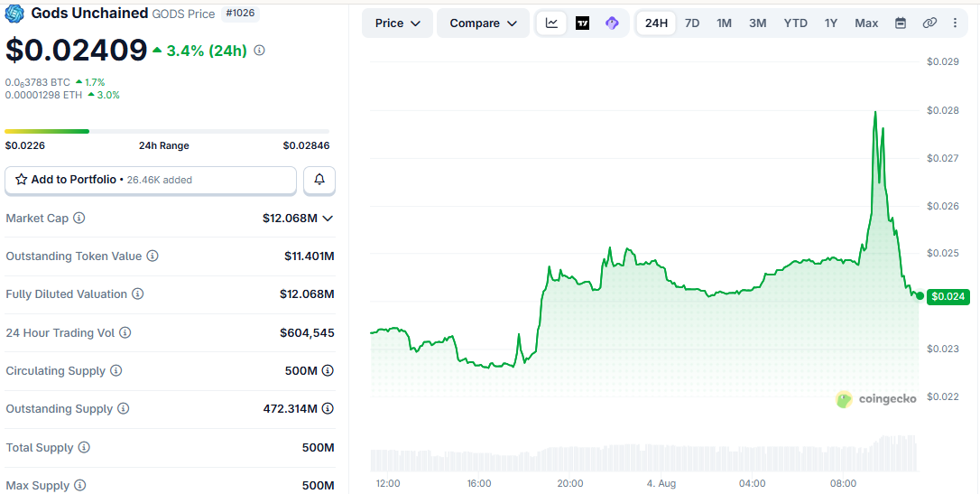Click the purple diamond chart icon
Viewport: 980px width, 494px height.
coord(612,23)
